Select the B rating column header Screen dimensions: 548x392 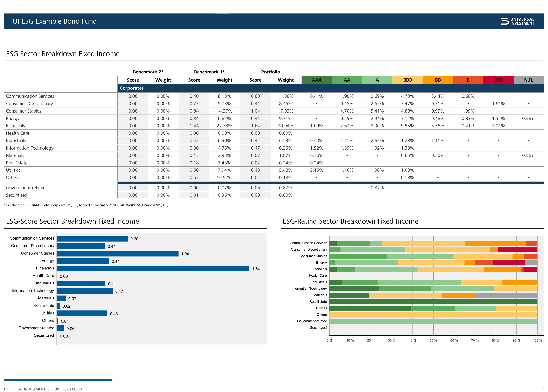(468, 80)
